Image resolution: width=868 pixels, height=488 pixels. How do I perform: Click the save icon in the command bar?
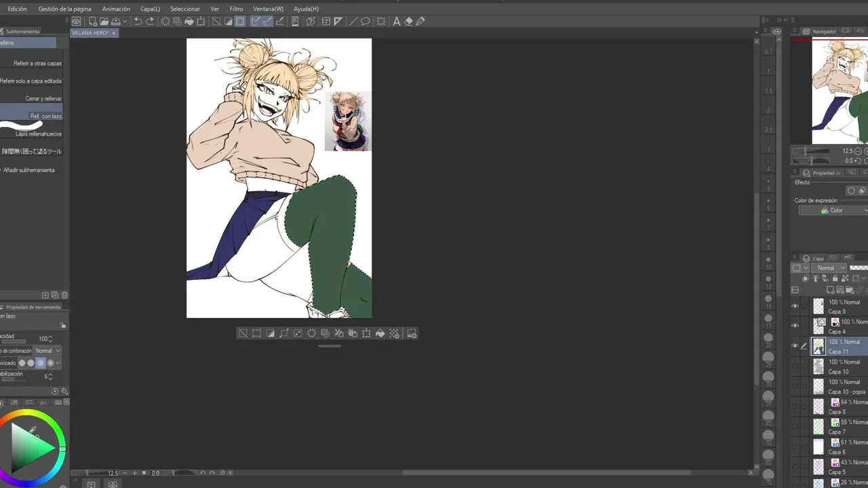pos(115,21)
